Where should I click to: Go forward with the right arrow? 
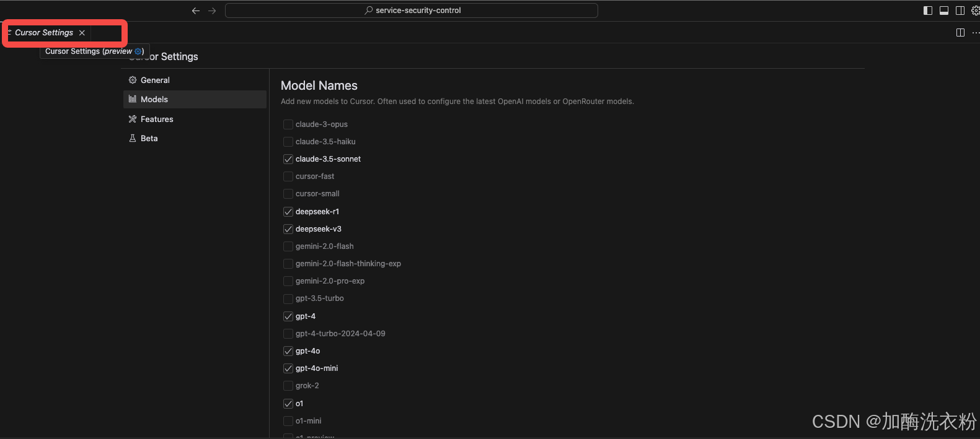tap(212, 11)
